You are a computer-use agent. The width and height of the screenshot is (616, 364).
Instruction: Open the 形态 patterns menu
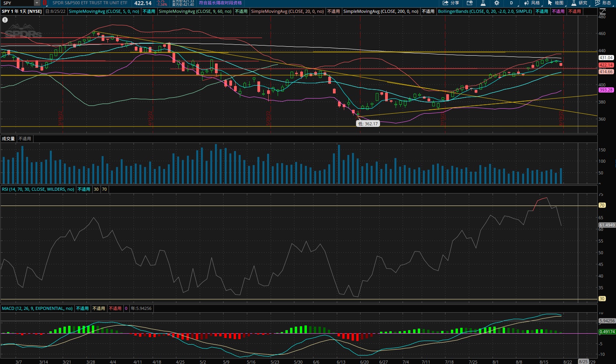[x=603, y=3]
